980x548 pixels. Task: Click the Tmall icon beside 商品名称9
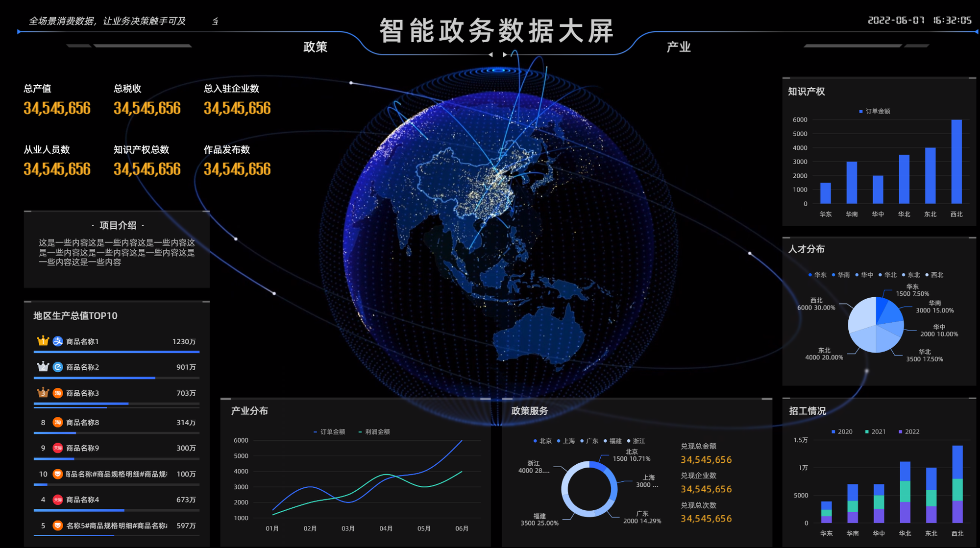58,448
